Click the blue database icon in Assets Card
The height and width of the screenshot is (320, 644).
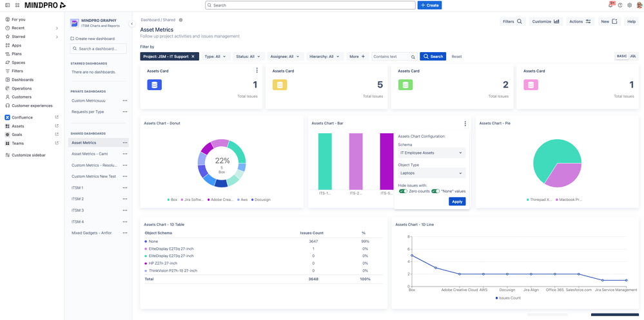pos(155,85)
